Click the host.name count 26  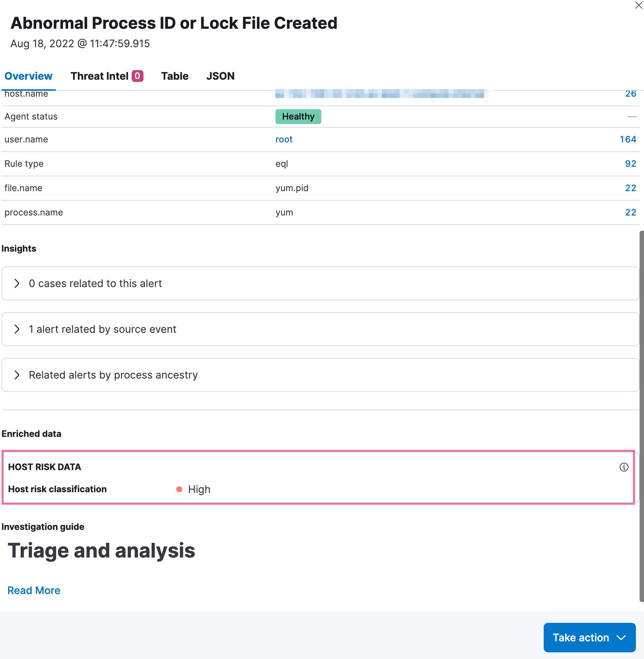click(x=630, y=94)
